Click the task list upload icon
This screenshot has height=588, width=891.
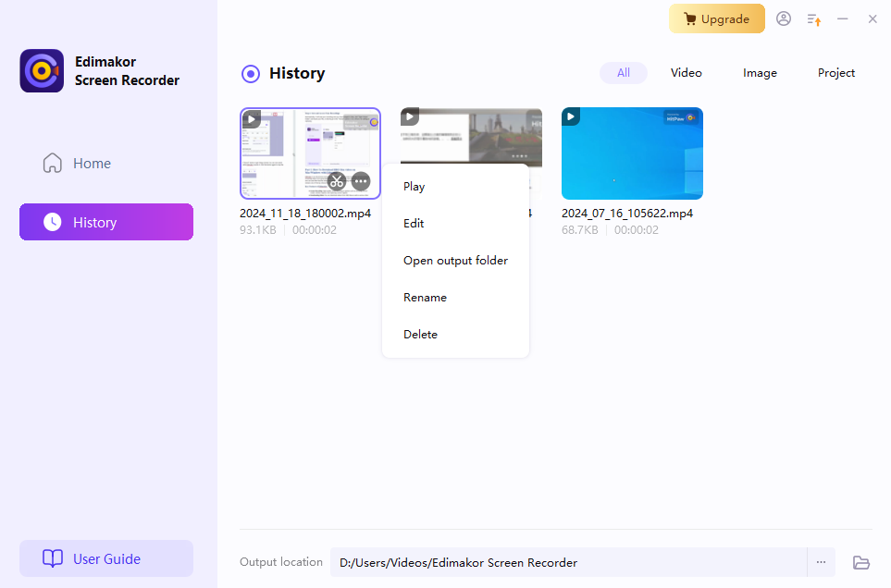pyautogui.click(x=813, y=18)
